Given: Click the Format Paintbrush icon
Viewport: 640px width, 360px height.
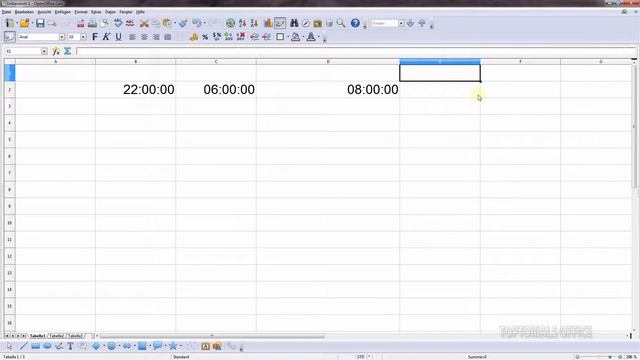Looking at the screenshot, I should pyautogui.click(x=183, y=23).
